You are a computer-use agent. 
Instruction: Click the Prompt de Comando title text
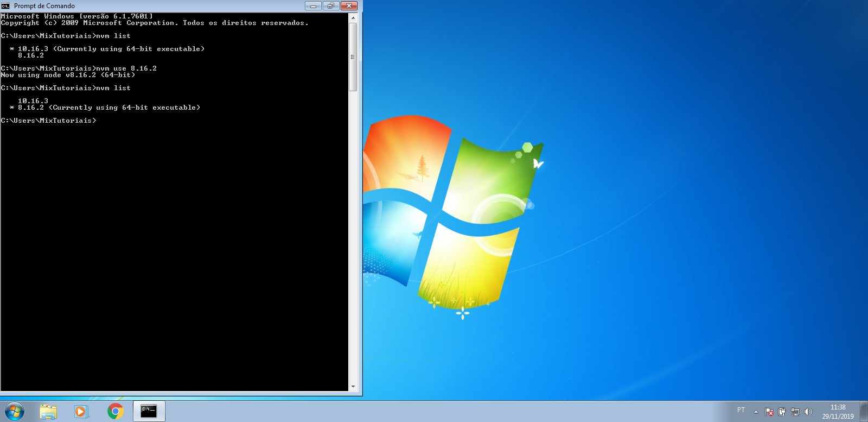click(44, 6)
